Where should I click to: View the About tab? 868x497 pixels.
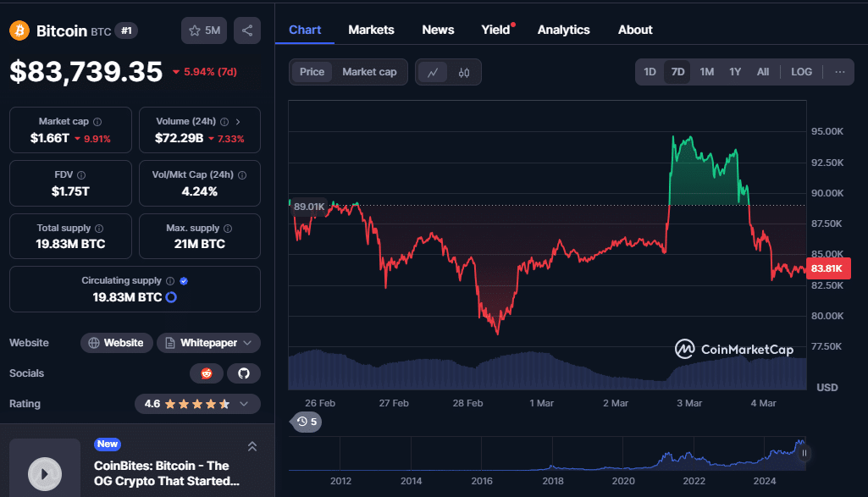pyautogui.click(x=635, y=30)
